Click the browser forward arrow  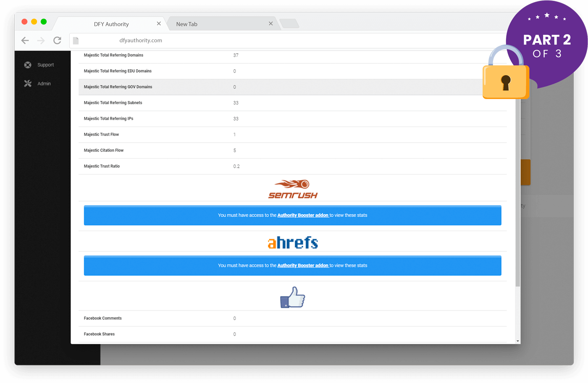click(41, 40)
